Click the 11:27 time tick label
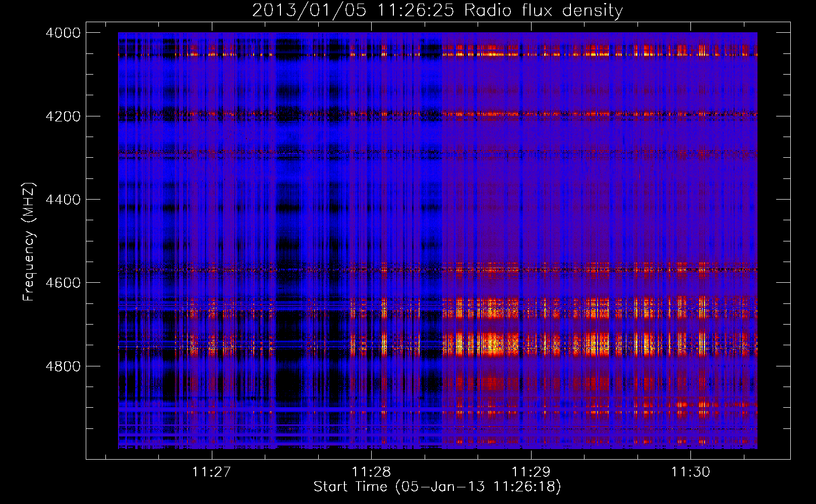 pos(211,472)
